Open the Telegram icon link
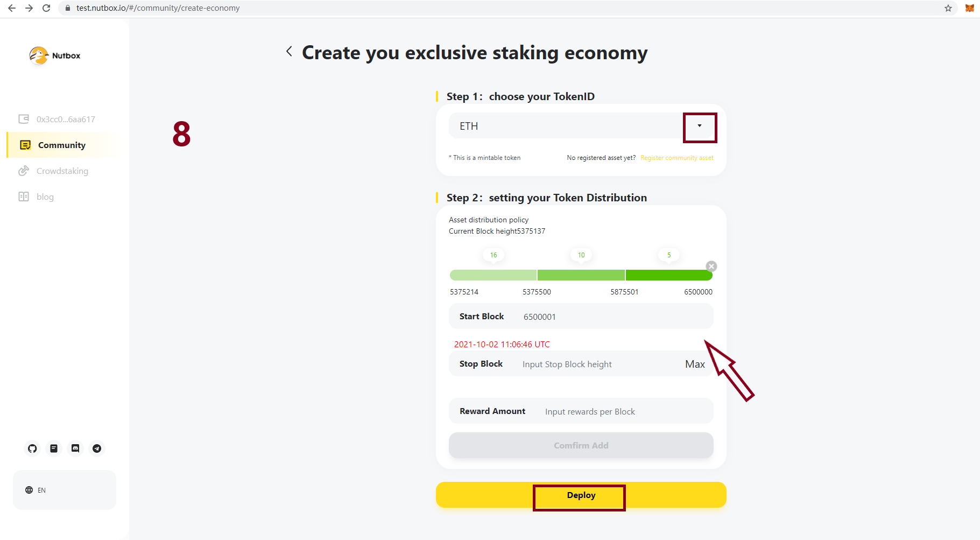980x540 pixels. coord(97,448)
